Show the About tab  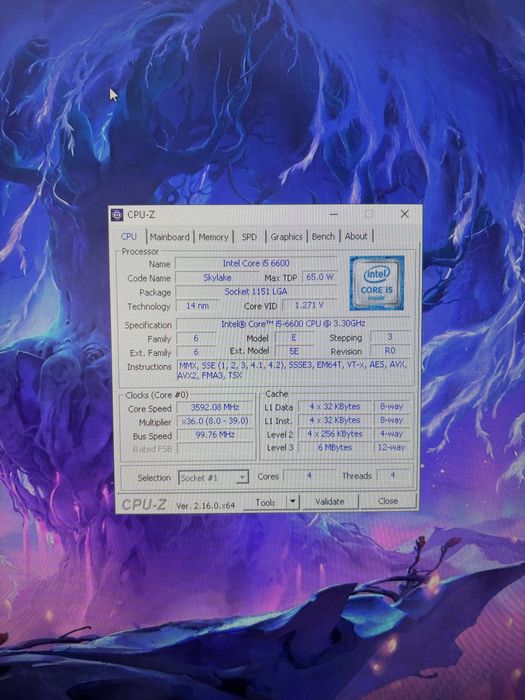356,236
